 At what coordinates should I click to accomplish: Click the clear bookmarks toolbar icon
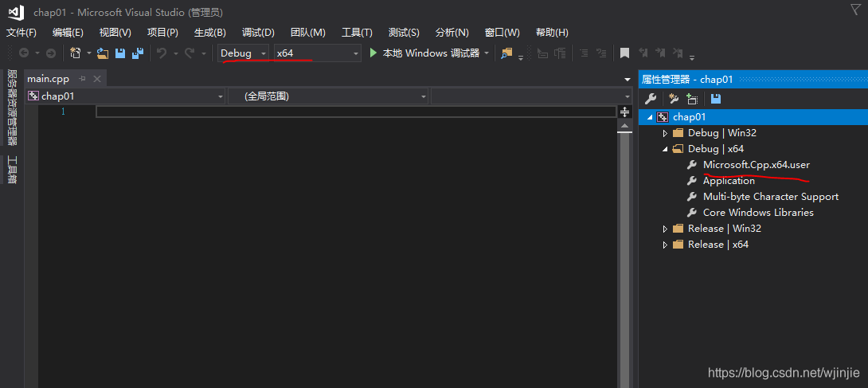[x=678, y=53]
